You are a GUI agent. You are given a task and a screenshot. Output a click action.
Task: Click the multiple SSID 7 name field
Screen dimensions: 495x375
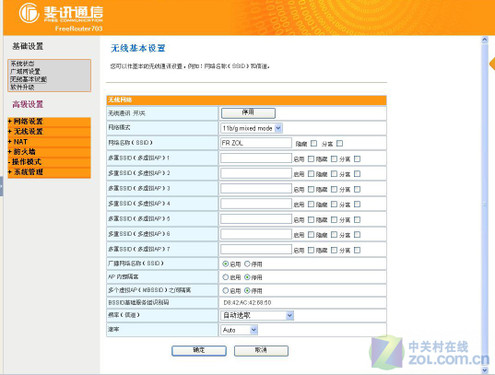[256, 249]
